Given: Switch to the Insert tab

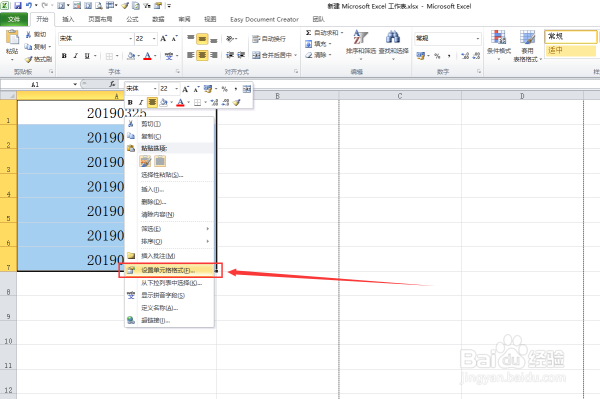Looking at the screenshot, I should (x=68, y=19).
